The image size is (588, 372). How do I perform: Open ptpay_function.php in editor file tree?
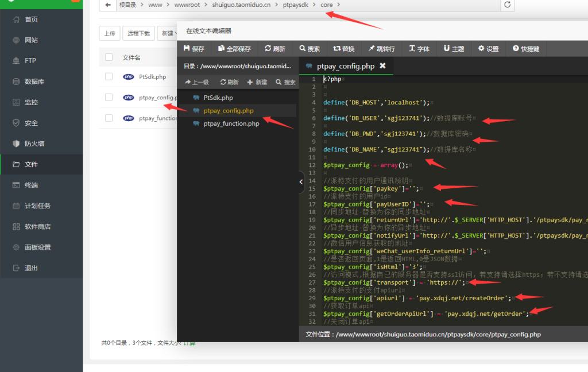(x=231, y=123)
